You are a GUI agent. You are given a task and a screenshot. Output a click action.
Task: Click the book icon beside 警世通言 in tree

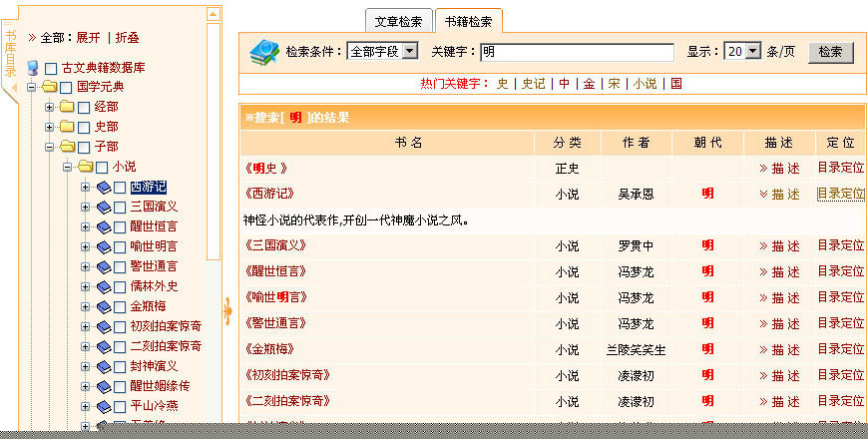pyautogui.click(x=104, y=266)
